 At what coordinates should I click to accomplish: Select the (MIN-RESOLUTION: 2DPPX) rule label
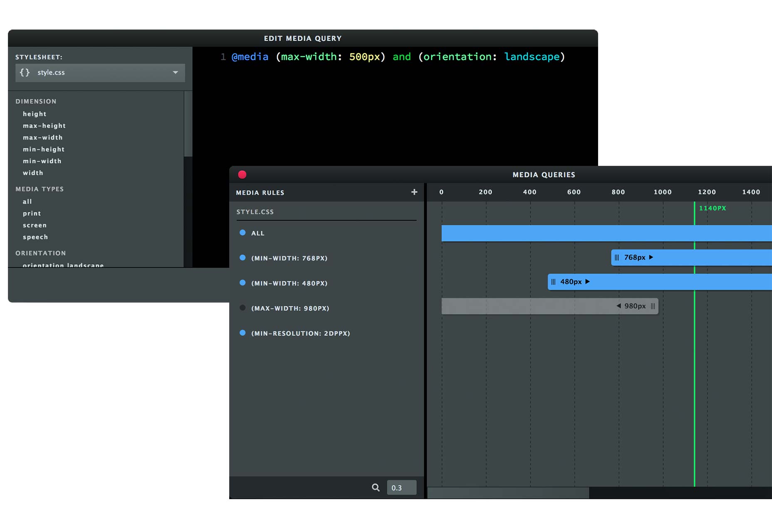coord(301,333)
